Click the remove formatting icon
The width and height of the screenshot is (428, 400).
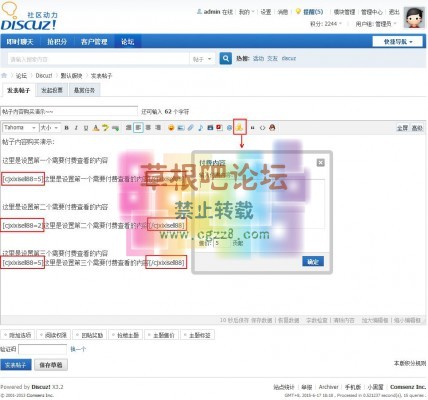point(105,128)
